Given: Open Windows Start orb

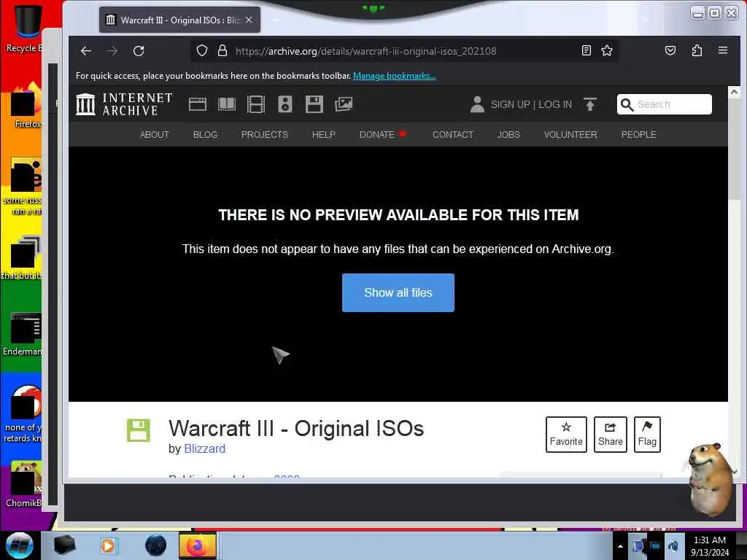Looking at the screenshot, I should pyautogui.click(x=20, y=545).
